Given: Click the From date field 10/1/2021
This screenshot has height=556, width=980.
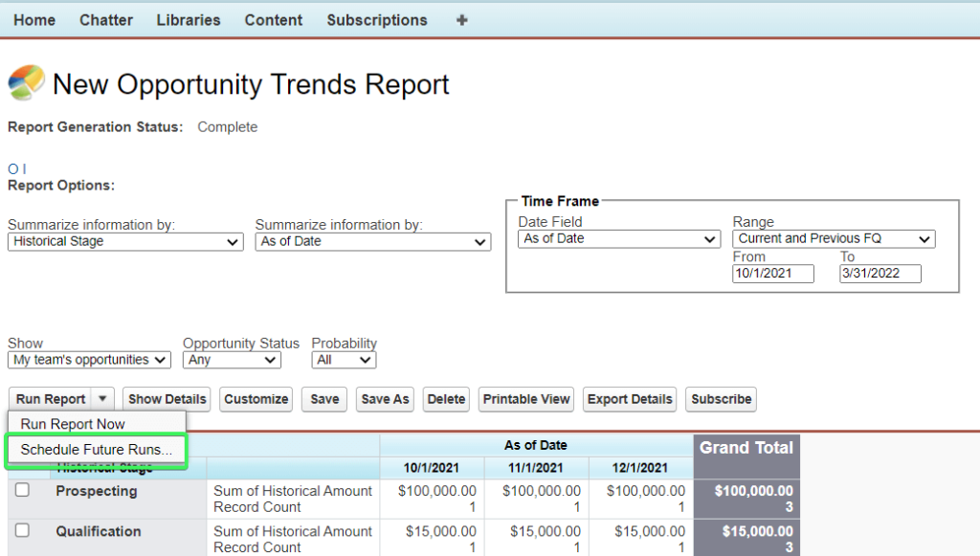Looking at the screenshot, I should tap(773, 274).
